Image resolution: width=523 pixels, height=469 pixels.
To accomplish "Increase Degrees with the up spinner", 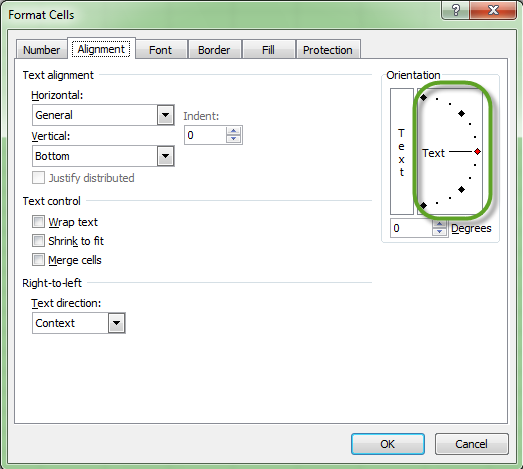I will 440,224.
